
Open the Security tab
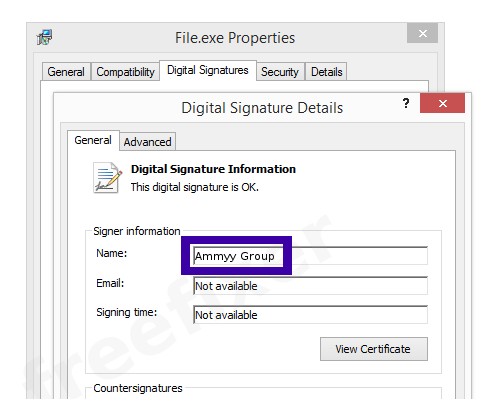pyautogui.click(x=280, y=72)
